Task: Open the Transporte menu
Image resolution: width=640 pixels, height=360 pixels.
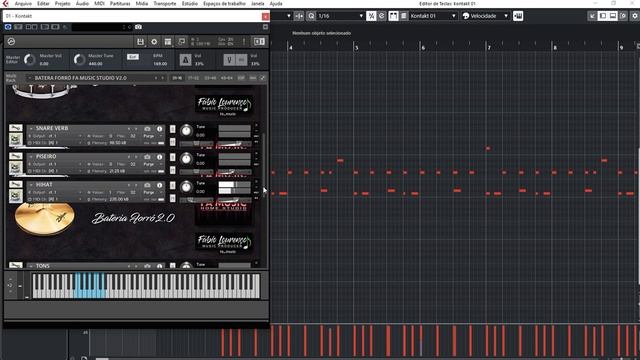Action: pos(165,4)
